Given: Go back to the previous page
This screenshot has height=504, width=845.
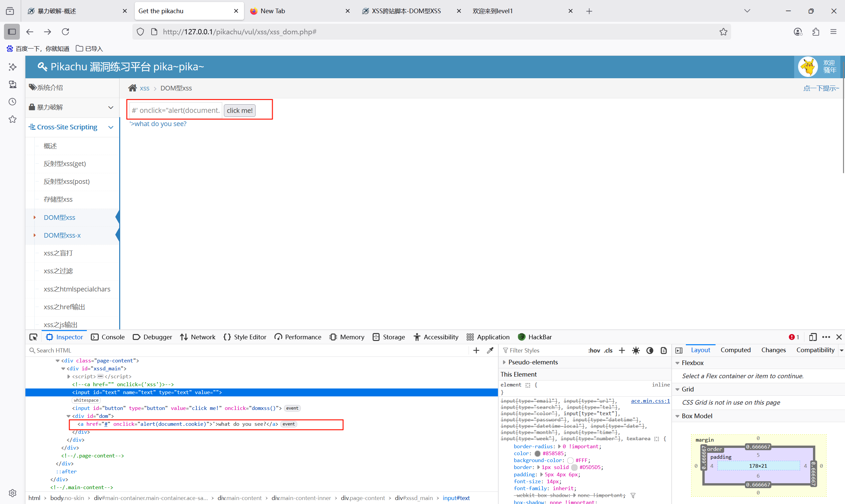Looking at the screenshot, I should [30, 32].
